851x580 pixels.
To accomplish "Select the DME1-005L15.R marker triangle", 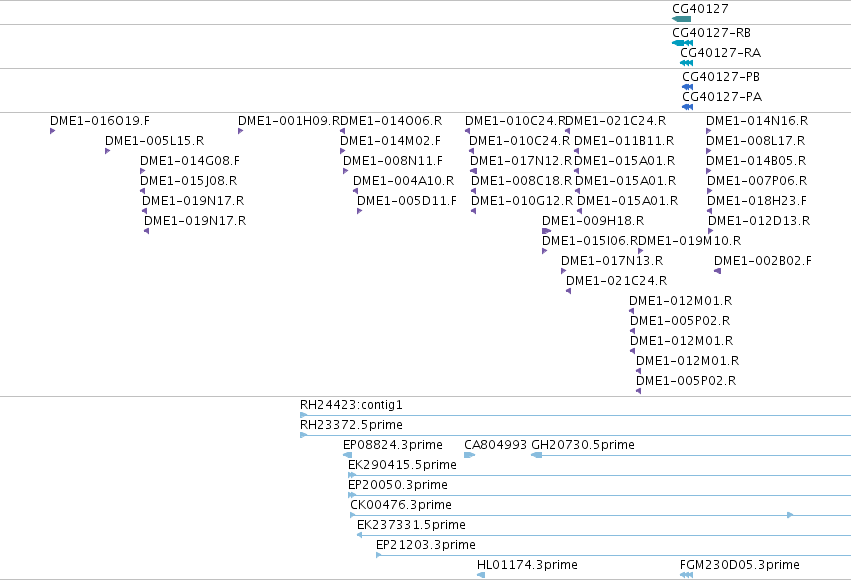I will (x=107, y=151).
